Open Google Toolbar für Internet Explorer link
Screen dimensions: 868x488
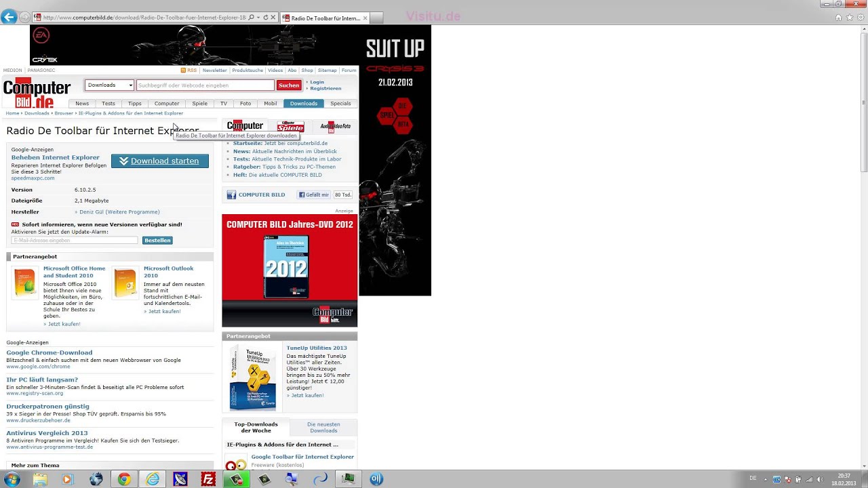coord(302,457)
